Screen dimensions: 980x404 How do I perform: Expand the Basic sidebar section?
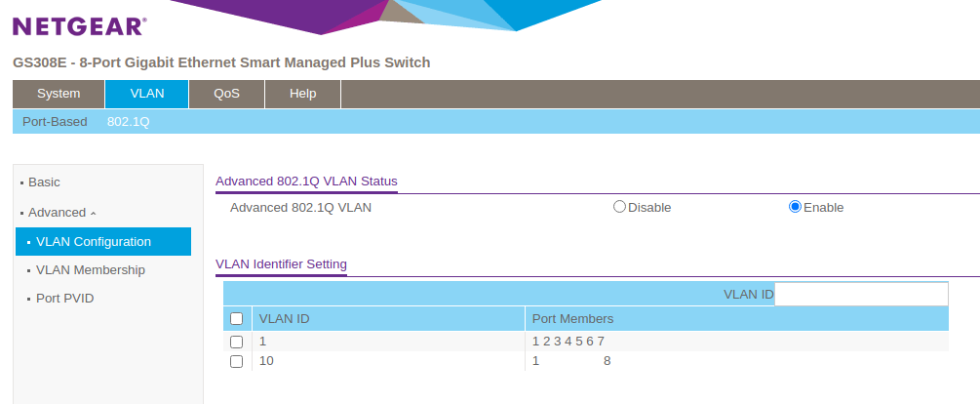44,182
